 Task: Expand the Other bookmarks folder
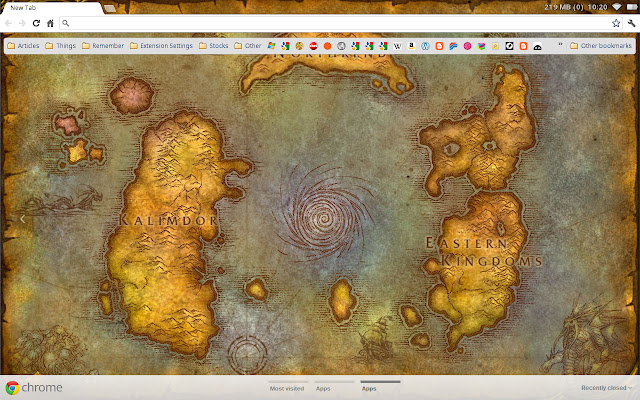click(x=601, y=46)
